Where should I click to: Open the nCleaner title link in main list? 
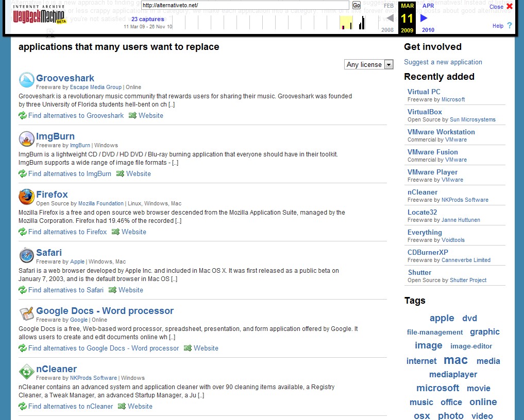click(x=57, y=369)
